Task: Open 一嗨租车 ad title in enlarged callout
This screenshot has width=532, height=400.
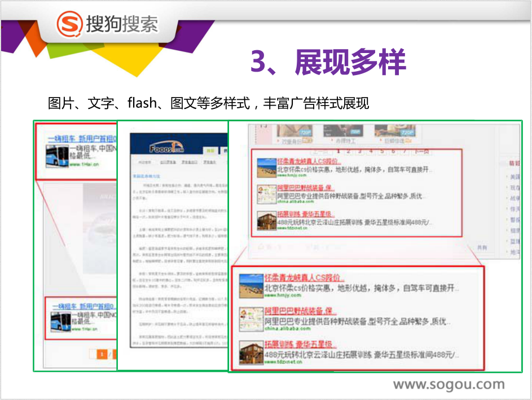Action: point(82,138)
